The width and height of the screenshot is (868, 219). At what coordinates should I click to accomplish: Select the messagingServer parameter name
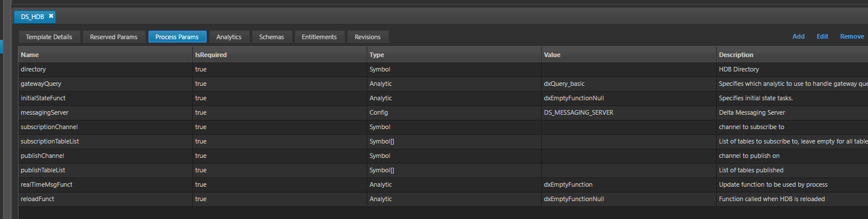pyautogui.click(x=44, y=112)
